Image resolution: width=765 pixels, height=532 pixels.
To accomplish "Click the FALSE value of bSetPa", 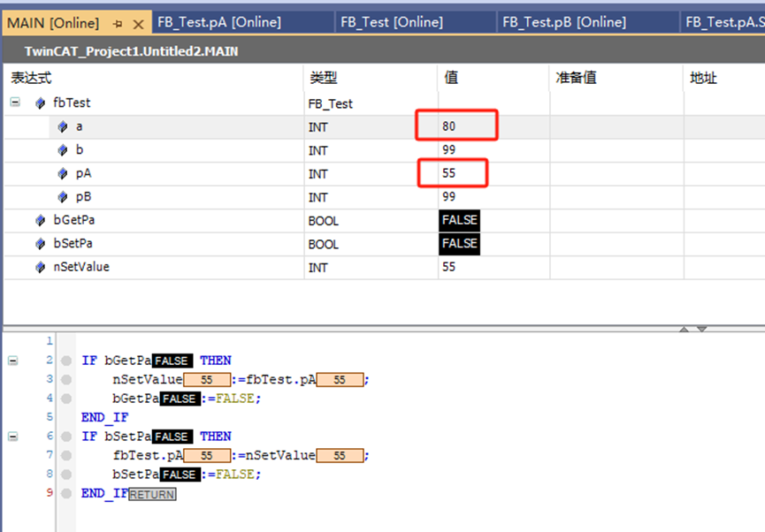I will click(459, 243).
